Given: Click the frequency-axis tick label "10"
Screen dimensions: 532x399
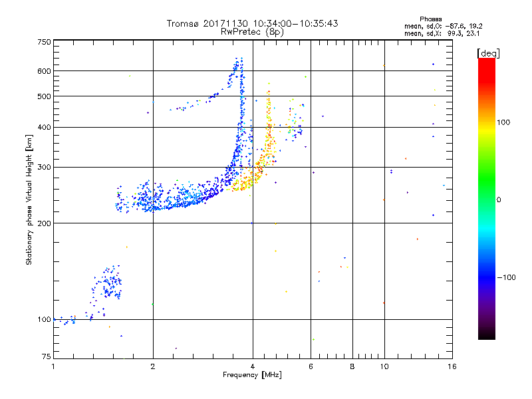Looking at the screenshot, I should pos(384,366).
